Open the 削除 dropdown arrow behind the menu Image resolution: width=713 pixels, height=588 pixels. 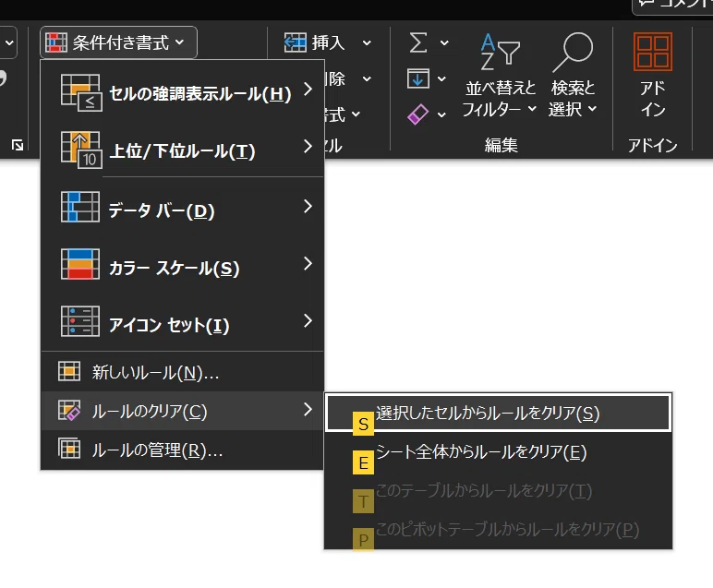tap(367, 79)
